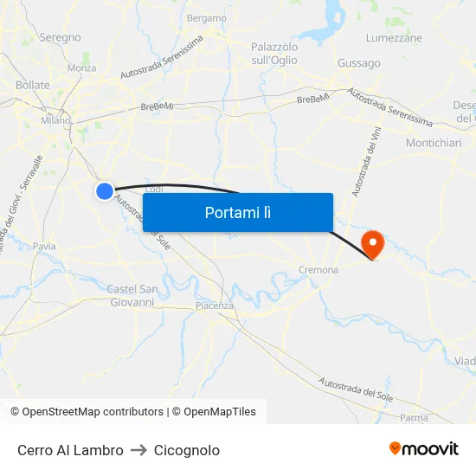
Task: Select the Palazzolo sull'Oglio label
Action: 274,54
